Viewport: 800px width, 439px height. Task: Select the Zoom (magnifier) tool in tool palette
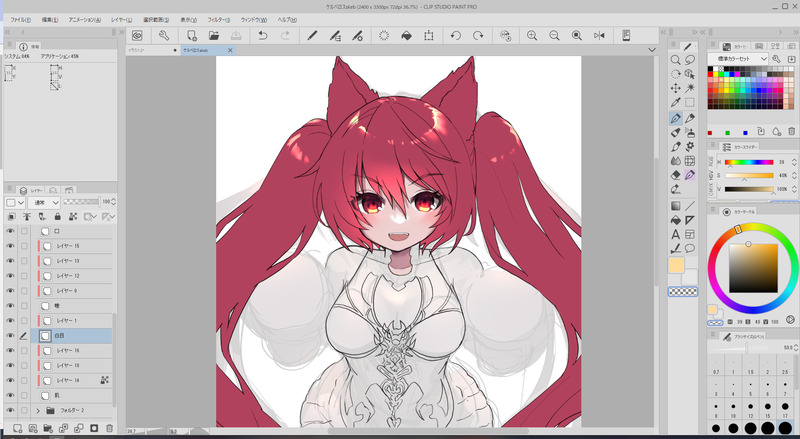tap(676, 60)
